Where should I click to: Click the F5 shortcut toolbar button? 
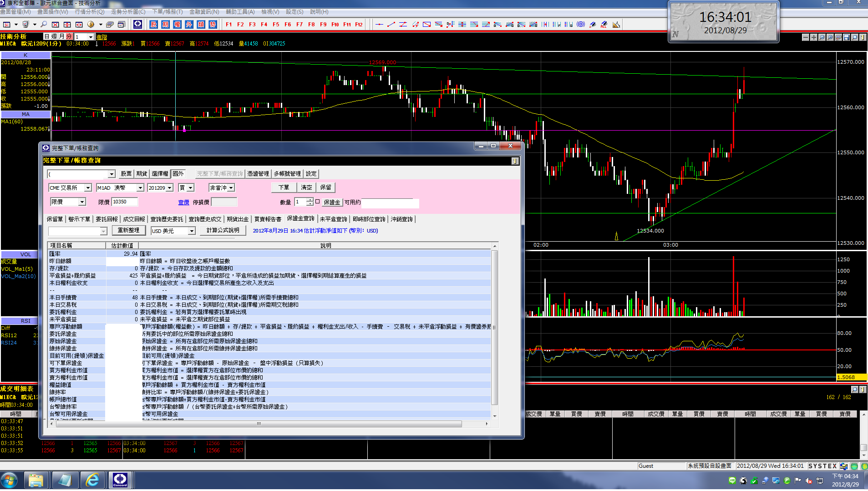click(276, 25)
